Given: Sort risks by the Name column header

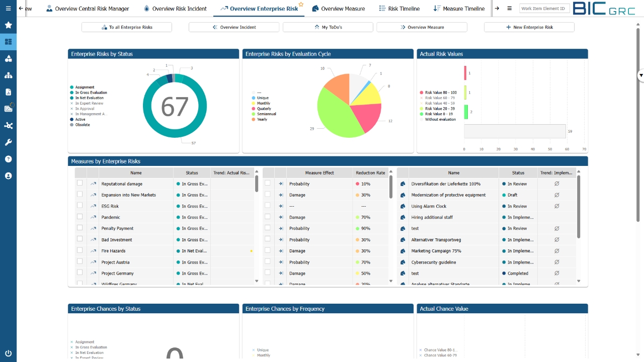Looking at the screenshot, I should click(x=136, y=173).
